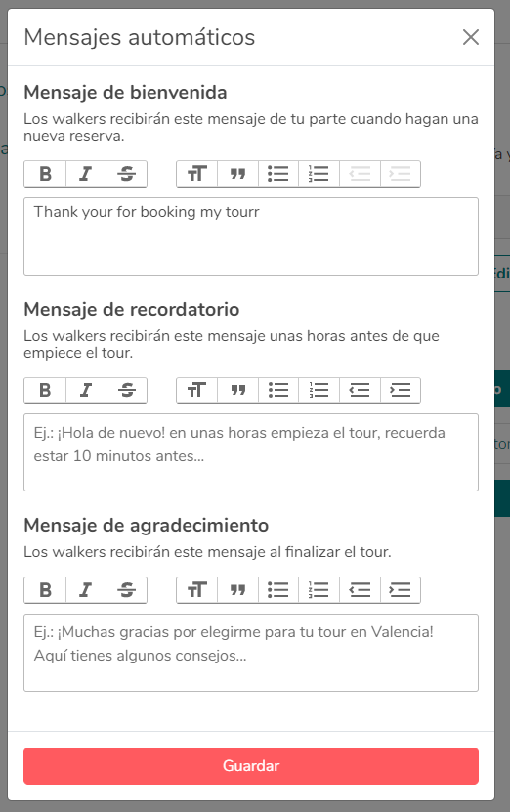
Task: Toggle bold in the agradecimiento toolbar
Action: tap(45, 590)
